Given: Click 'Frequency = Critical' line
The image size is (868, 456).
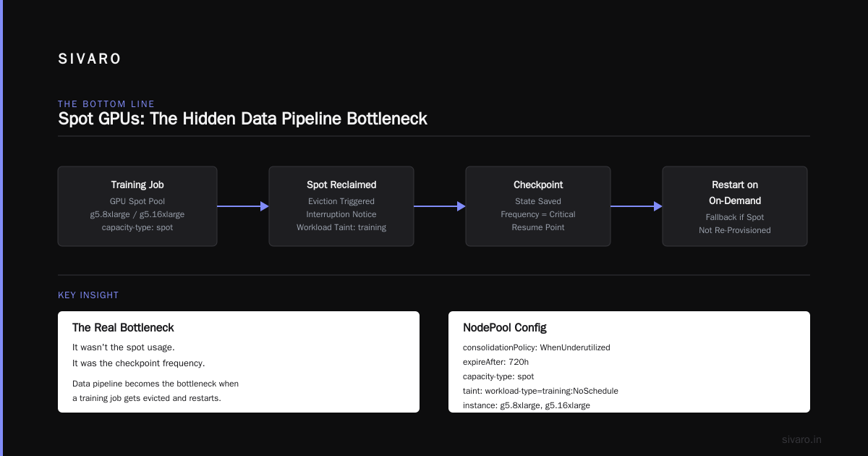Looking at the screenshot, I should pos(538,214).
